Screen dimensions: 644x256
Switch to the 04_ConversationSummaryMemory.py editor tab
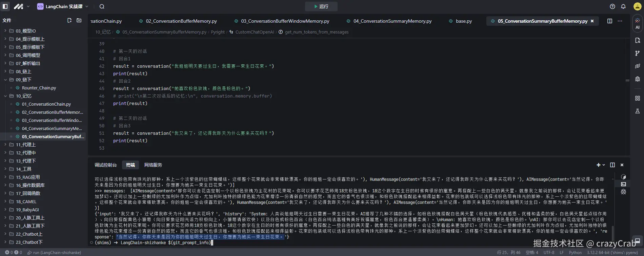tap(392, 21)
